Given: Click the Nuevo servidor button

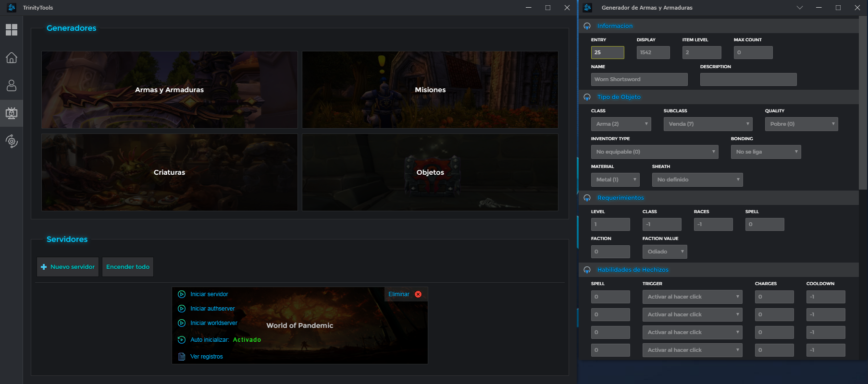Looking at the screenshot, I should (x=68, y=267).
